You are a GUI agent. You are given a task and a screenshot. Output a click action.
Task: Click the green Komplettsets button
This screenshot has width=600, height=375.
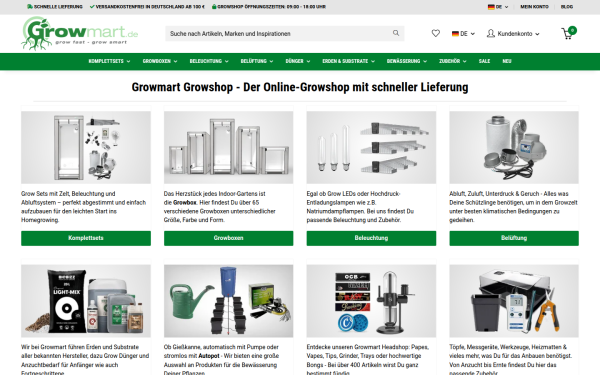tap(86, 238)
